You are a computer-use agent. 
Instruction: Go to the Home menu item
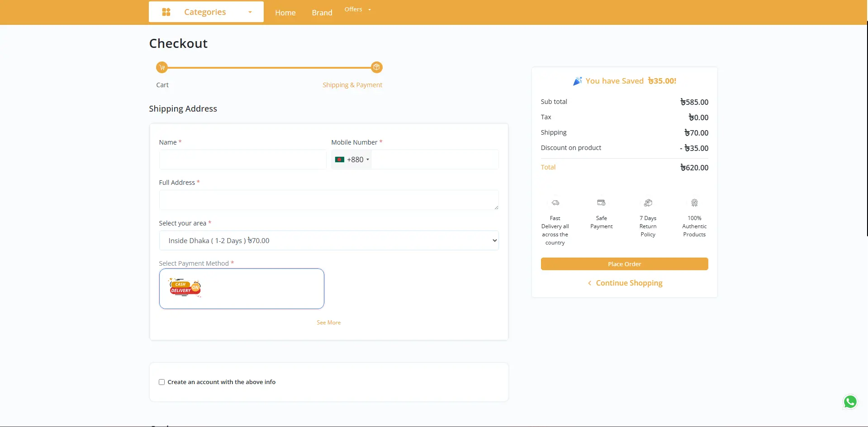(x=285, y=13)
